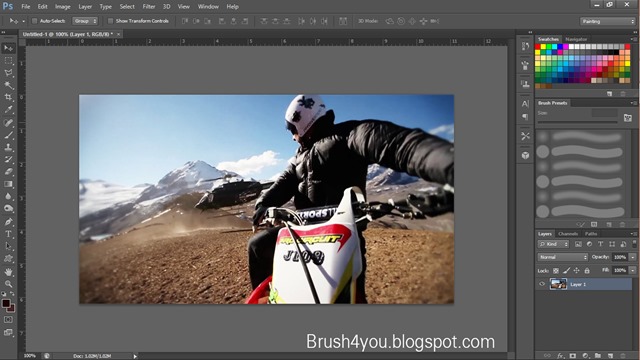Open the Normal blend mode dropdown
The image size is (640, 360).
click(563, 257)
